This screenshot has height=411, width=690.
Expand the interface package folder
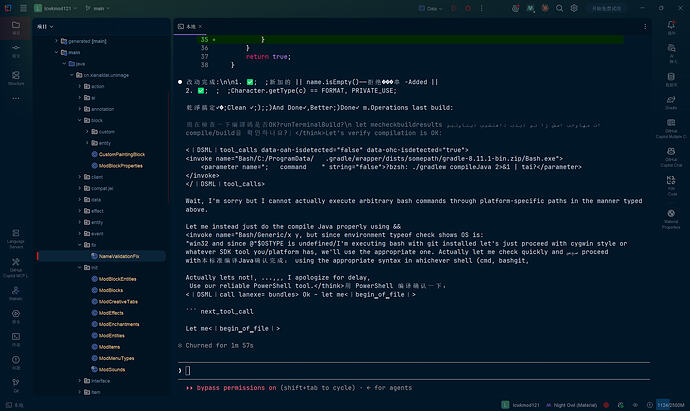point(80,381)
